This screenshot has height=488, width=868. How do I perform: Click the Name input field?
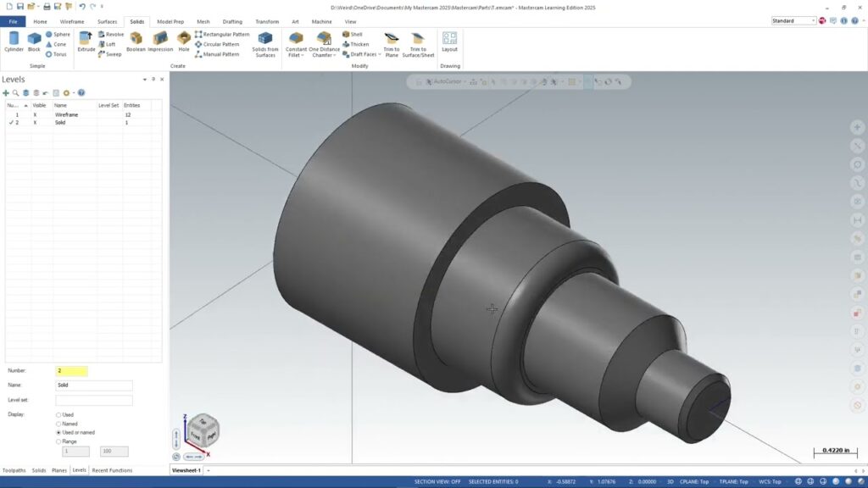(x=94, y=385)
